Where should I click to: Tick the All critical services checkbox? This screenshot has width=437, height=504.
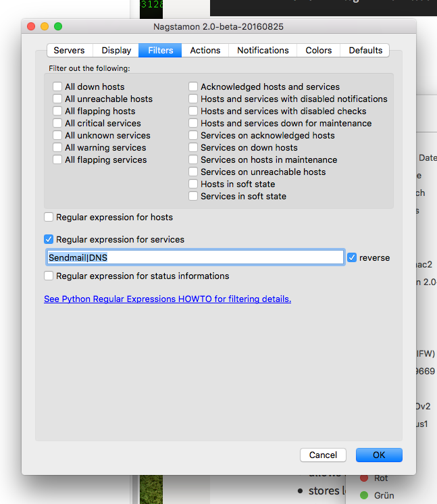[58, 124]
